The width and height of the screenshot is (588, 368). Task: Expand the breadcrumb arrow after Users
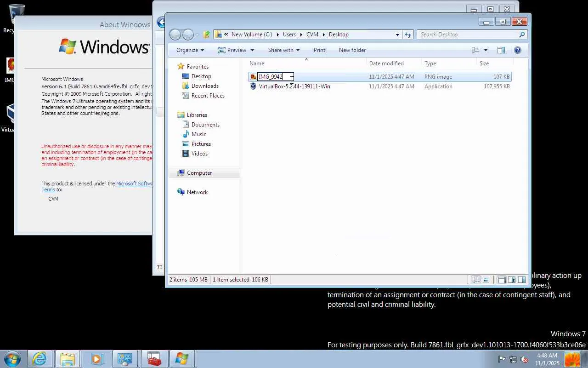[301, 34]
